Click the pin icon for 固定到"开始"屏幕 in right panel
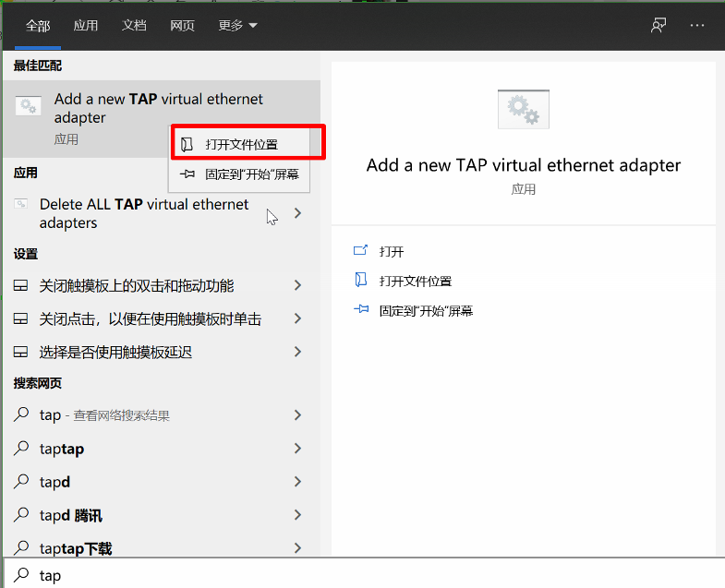The width and height of the screenshot is (725, 588). point(361,311)
